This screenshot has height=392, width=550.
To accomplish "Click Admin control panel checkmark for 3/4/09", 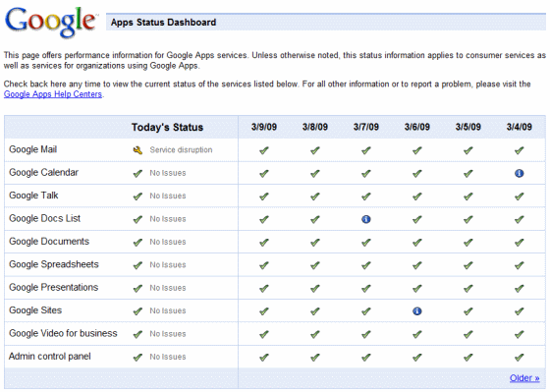I will coord(520,358).
